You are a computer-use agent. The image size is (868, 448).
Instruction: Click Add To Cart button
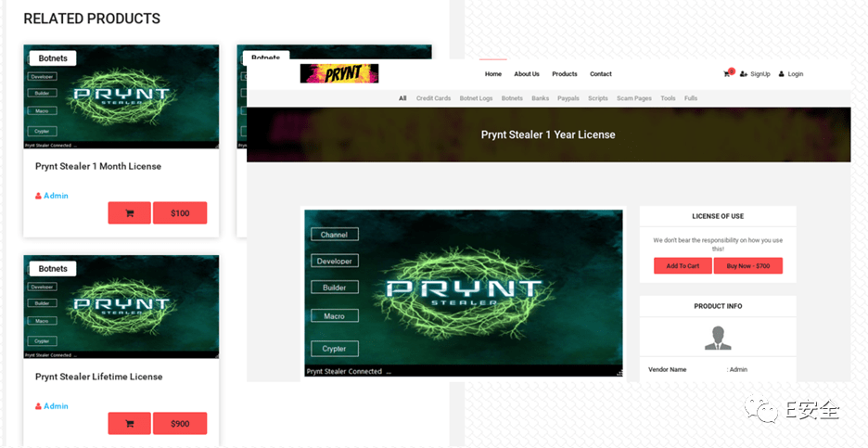683,266
